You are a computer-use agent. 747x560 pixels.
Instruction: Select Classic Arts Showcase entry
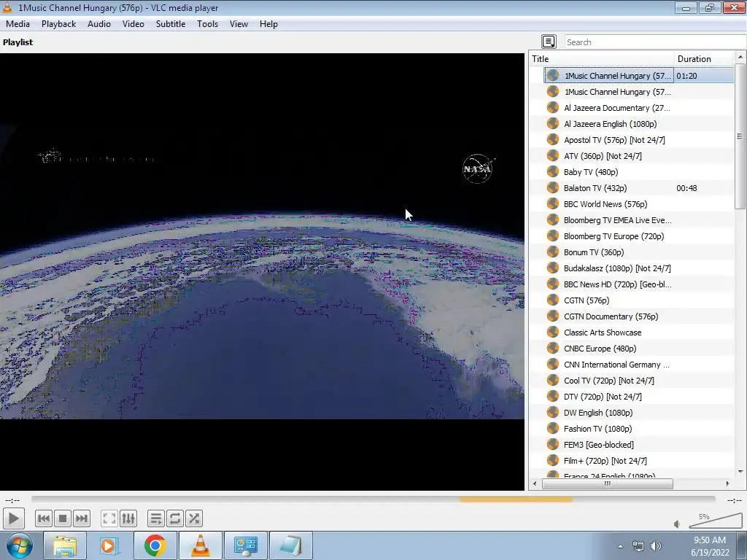click(632, 332)
